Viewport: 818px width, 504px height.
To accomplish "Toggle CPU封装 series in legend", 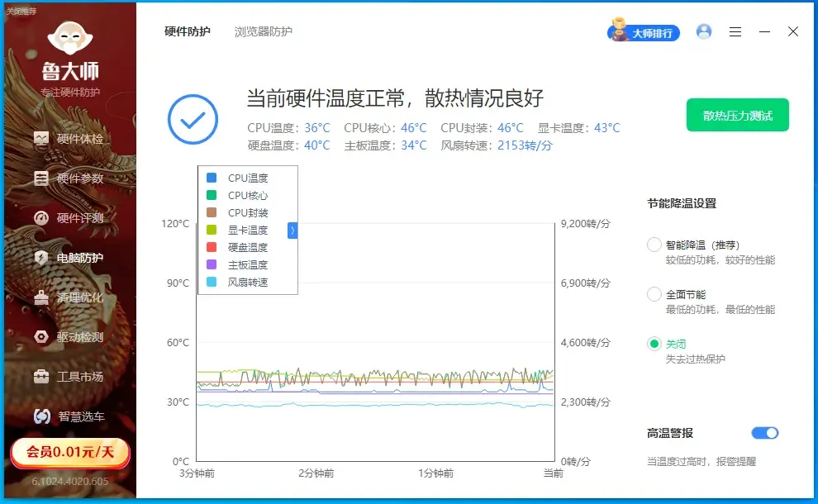I will pos(248,213).
